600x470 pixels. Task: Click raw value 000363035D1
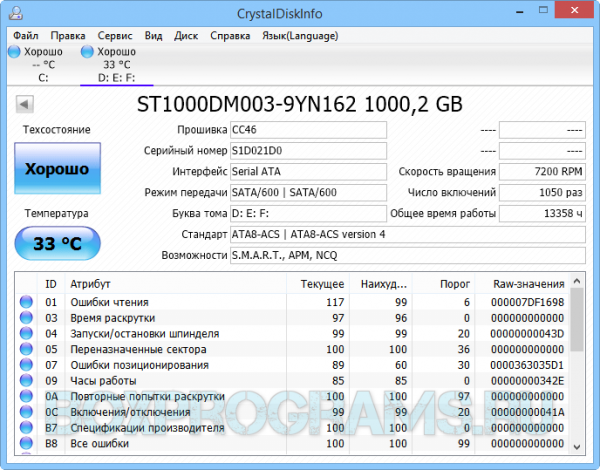point(527,365)
